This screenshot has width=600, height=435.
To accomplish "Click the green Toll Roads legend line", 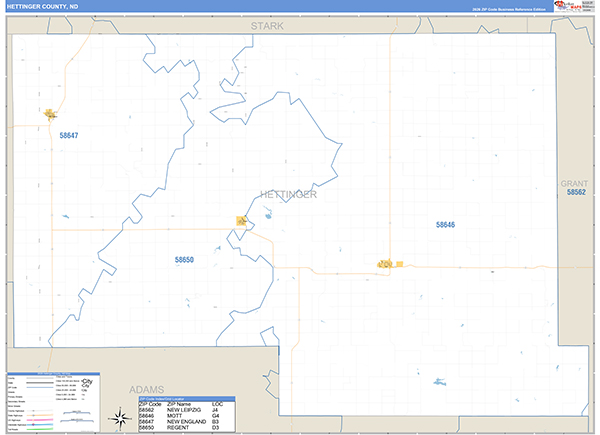I will [40, 429].
